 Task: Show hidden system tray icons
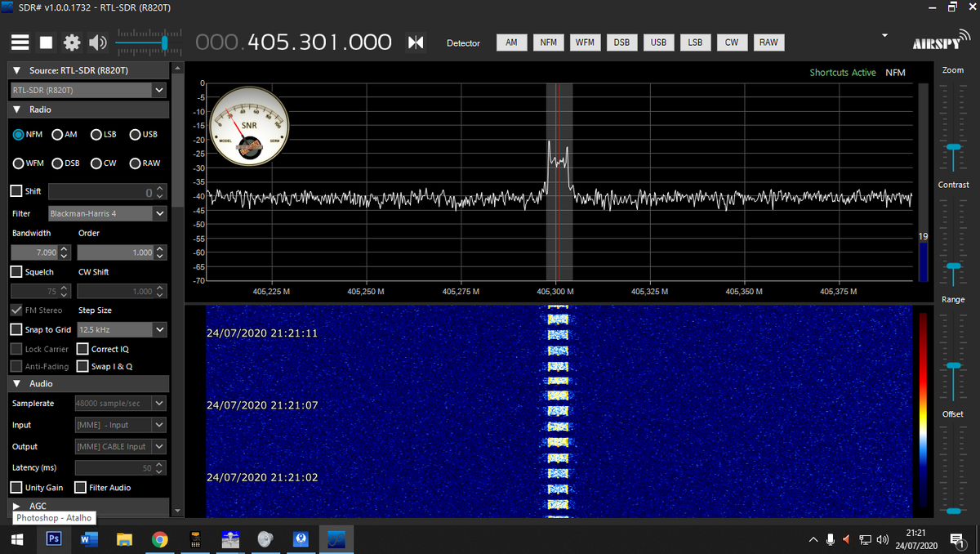(813, 539)
